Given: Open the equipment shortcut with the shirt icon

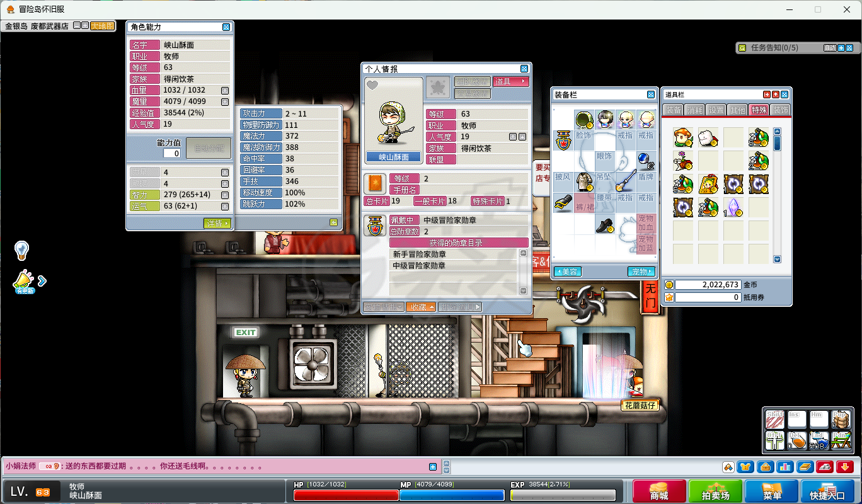Looking at the screenshot, I should click(x=747, y=467).
